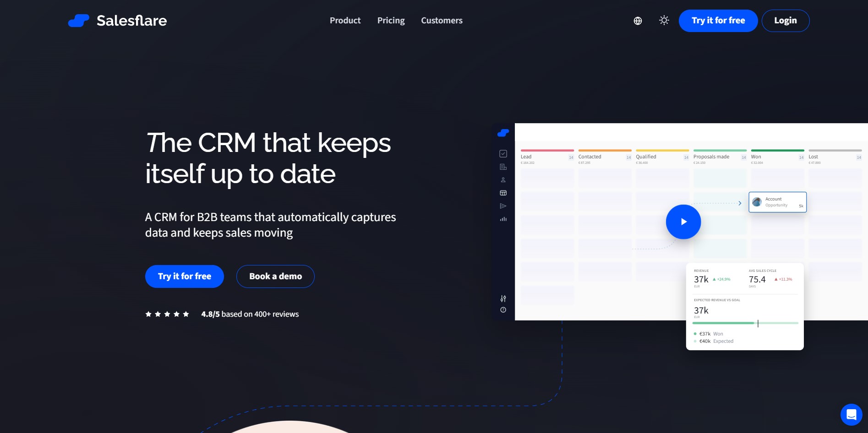Open the chat widget bubble

852,415
